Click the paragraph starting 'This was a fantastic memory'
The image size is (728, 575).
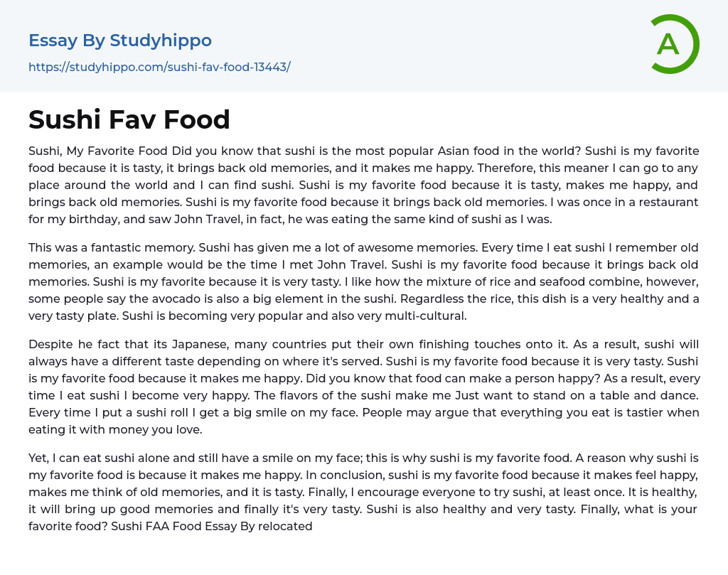[363, 281]
